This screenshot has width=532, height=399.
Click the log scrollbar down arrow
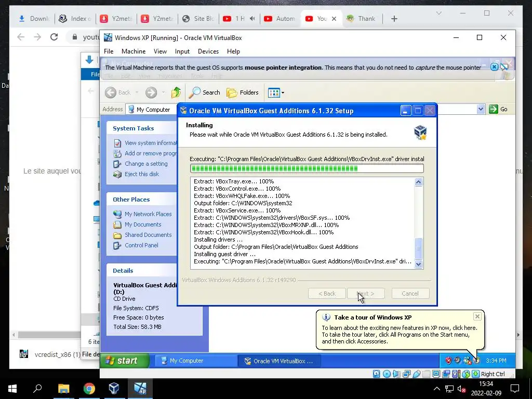(418, 264)
